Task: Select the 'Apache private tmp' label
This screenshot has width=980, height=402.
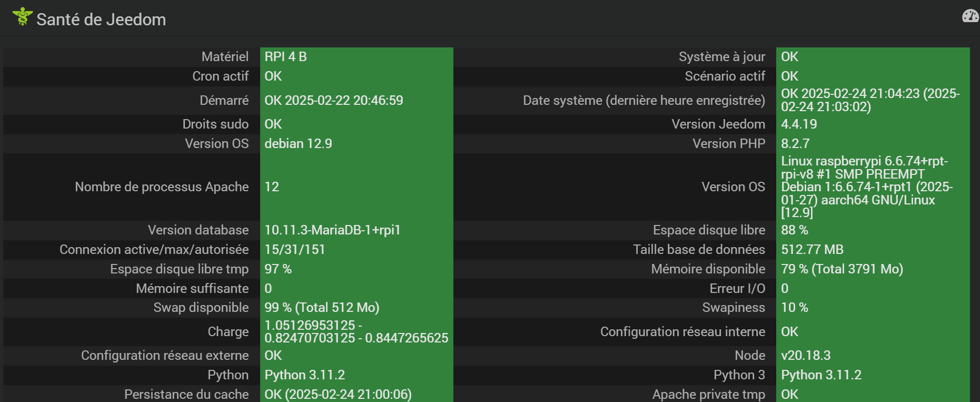Action: click(x=709, y=394)
